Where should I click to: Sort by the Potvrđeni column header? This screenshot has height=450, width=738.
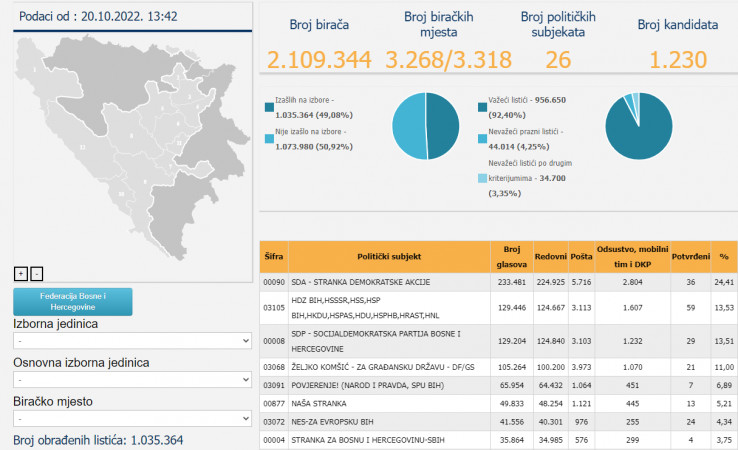pos(690,257)
